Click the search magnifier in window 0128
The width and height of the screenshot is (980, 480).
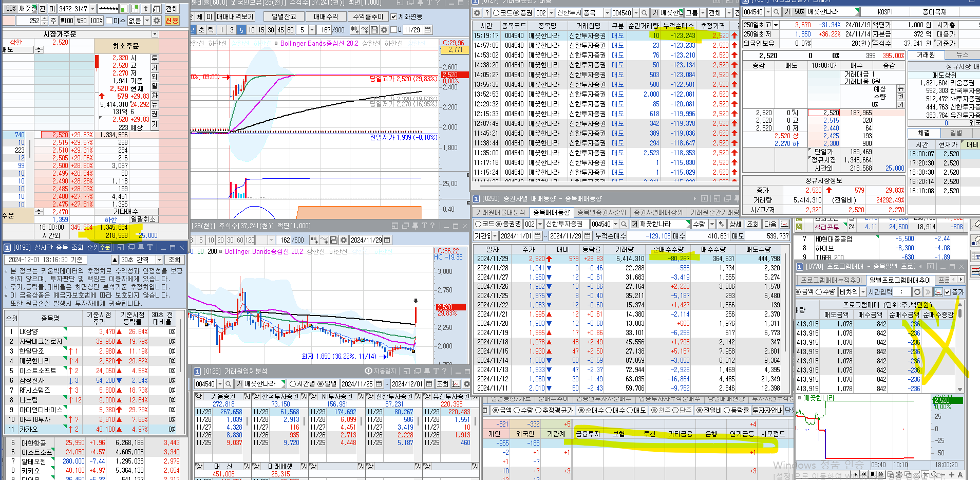(x=228, y=384)
